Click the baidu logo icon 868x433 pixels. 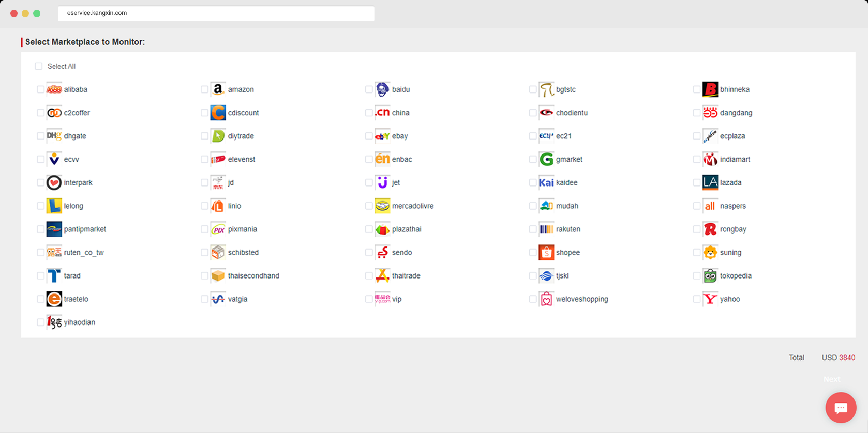coord(382,89)
